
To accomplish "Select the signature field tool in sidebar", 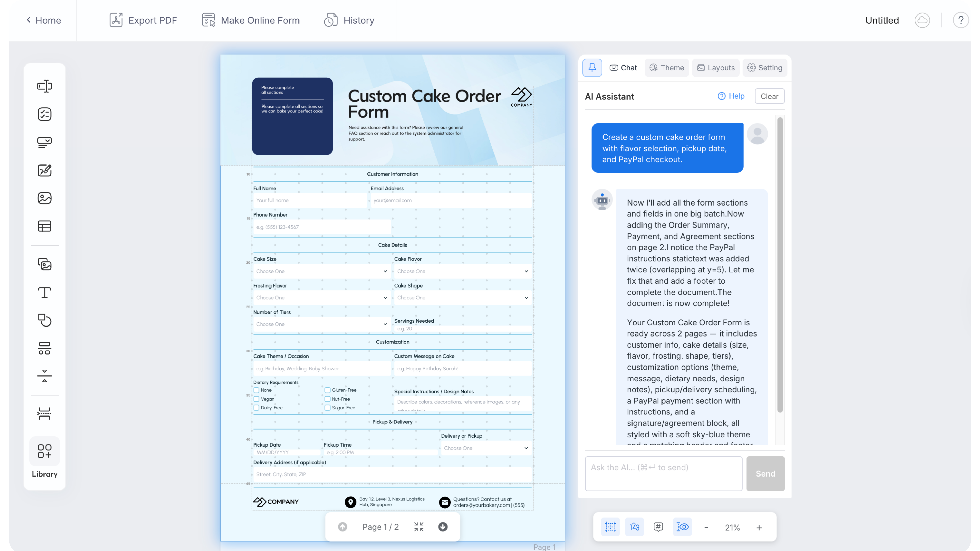I will click(45, 170).
